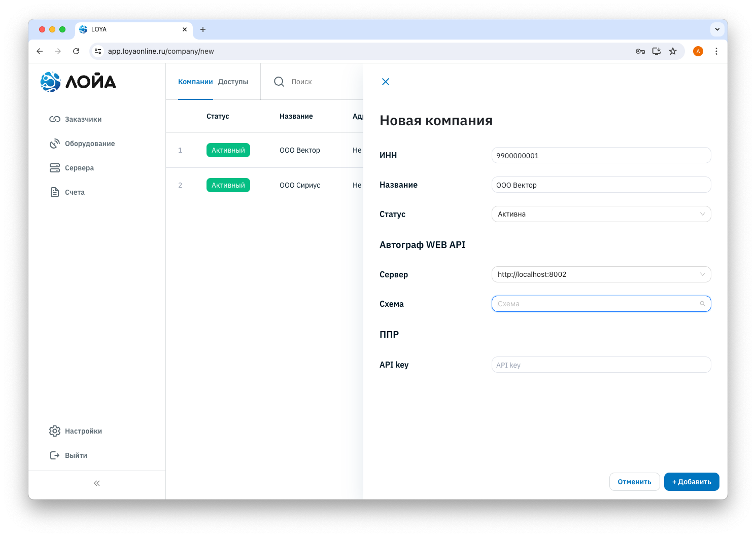
Task: Click the Отменить button
Action: (x=634, y=482)
